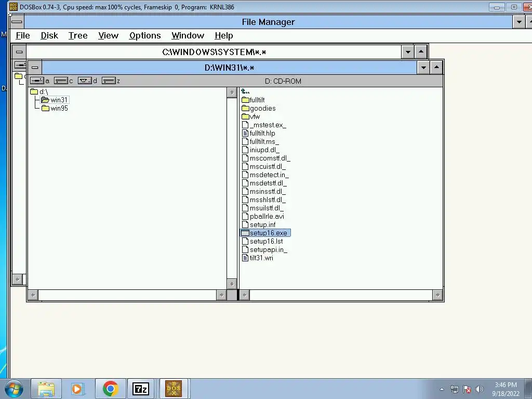Open the Tree menu
Screen dimensions: 532x399
[x=78, y=36]
